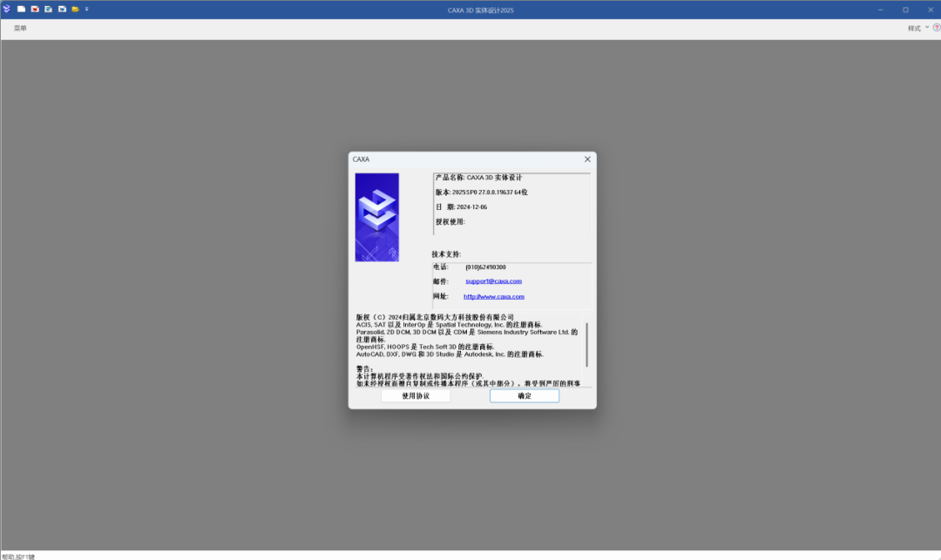
Task: Click the Autodesk trademark line in the copyright text
Action: pos(450,354)
